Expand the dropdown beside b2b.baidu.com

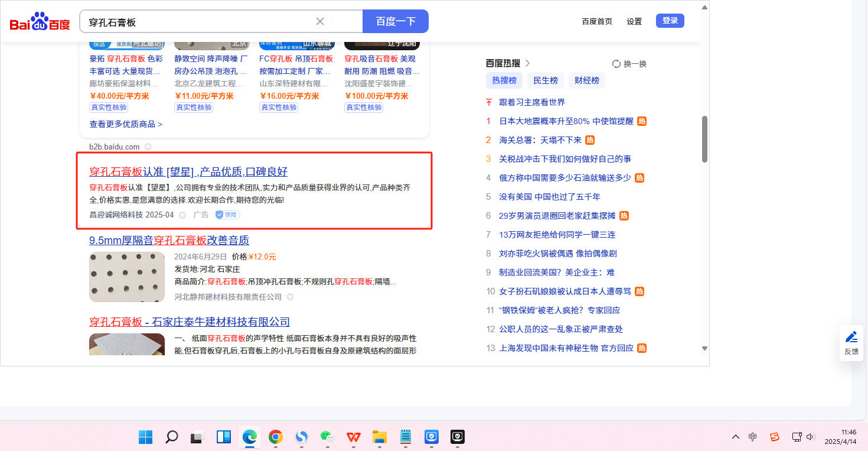click(148, 147)
